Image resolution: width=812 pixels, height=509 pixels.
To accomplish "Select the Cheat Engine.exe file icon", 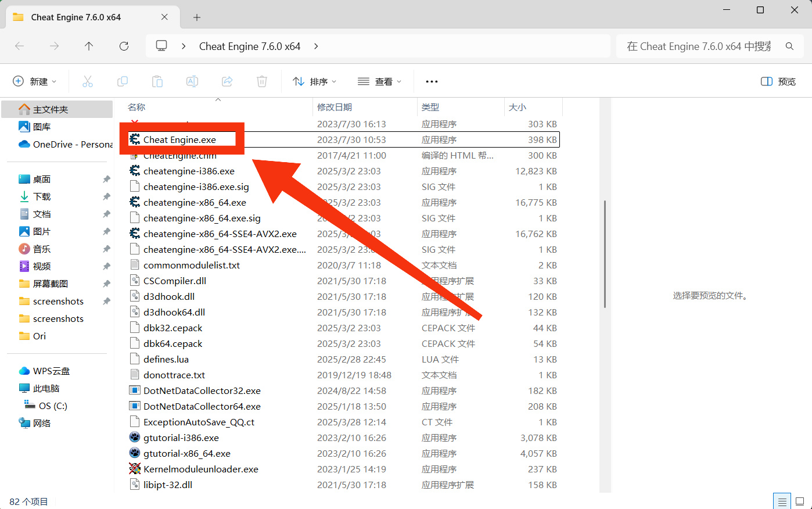I will pos(135,139).
